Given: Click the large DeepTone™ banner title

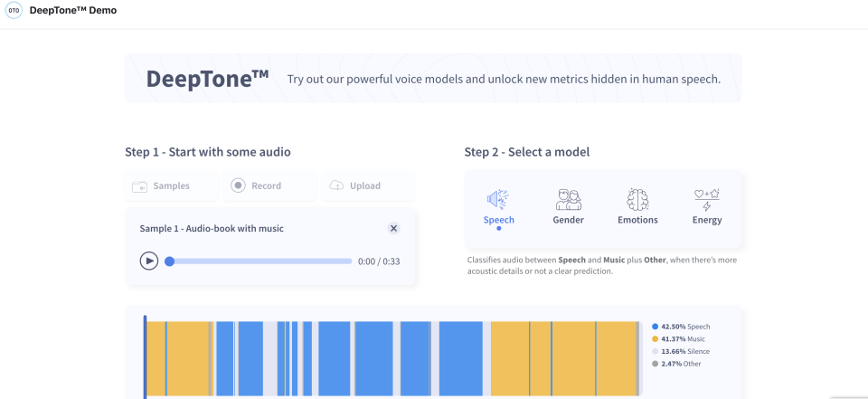Looking at the screenshot, I should click(x=208, y=78).
